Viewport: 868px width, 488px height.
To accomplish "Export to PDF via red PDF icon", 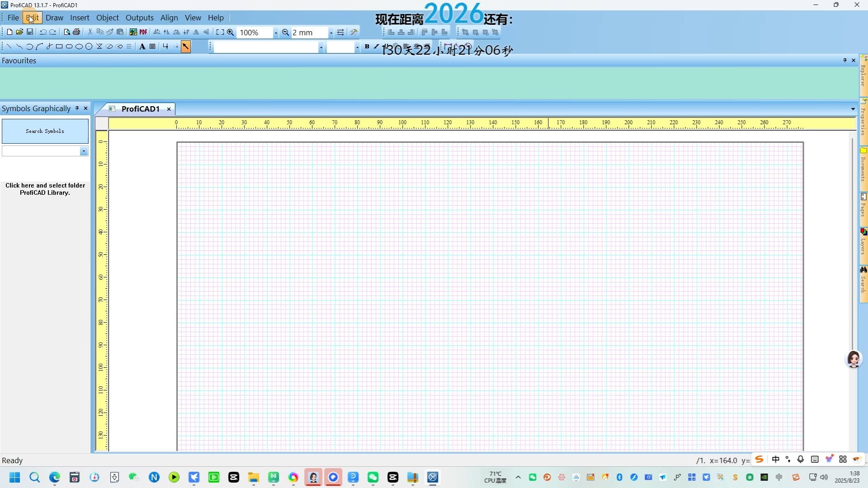I will [143, 32].
